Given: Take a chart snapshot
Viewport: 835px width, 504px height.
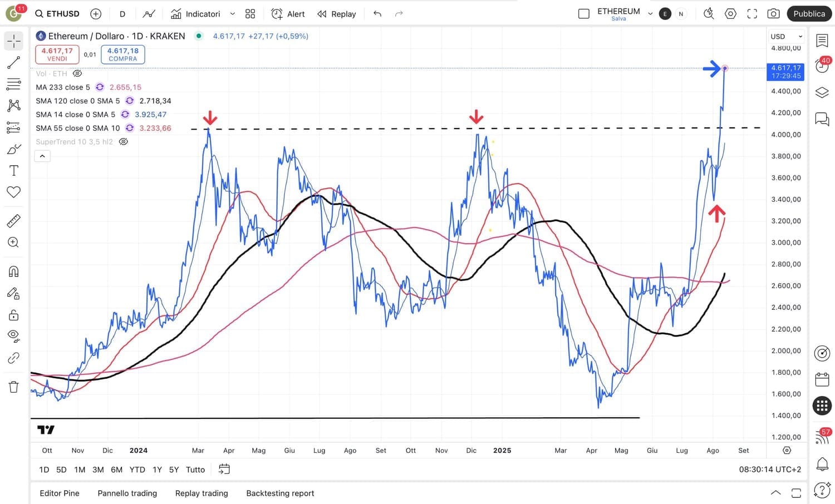Looking at the screenshot, I should tap(773, 14).
